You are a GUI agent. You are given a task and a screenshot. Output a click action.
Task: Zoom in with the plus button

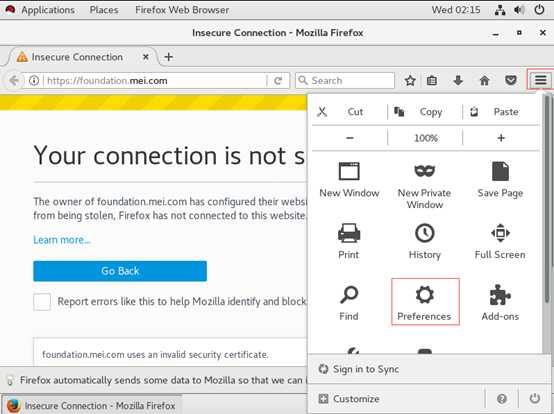coord(501,138)
